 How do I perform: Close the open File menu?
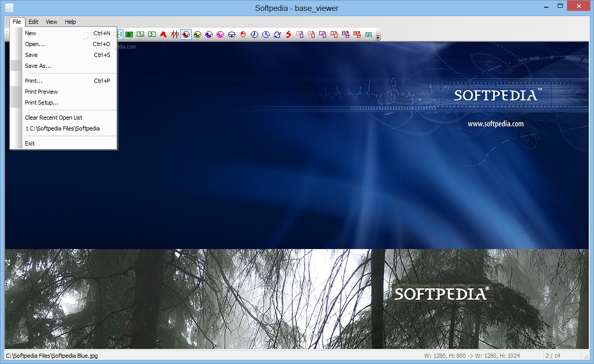pyautogui.click(x=17, y=22)
